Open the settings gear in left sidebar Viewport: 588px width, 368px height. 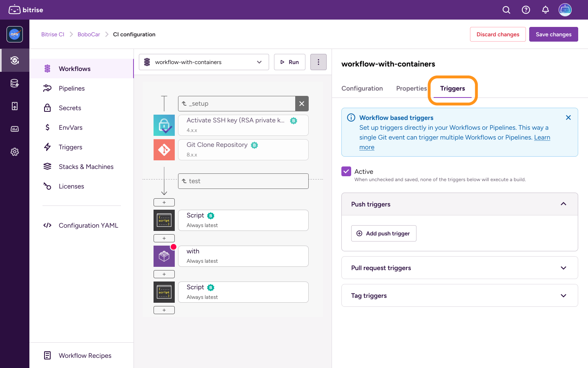15,152
